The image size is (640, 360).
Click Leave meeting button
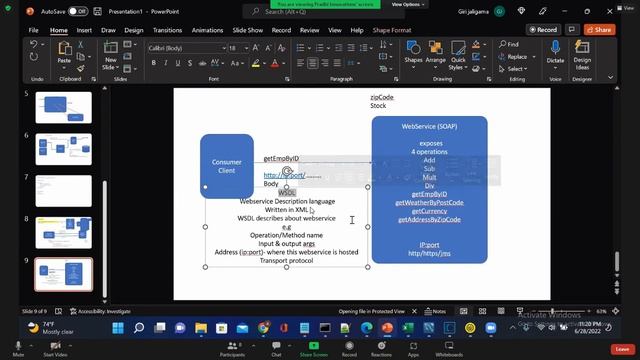[622, 349]
